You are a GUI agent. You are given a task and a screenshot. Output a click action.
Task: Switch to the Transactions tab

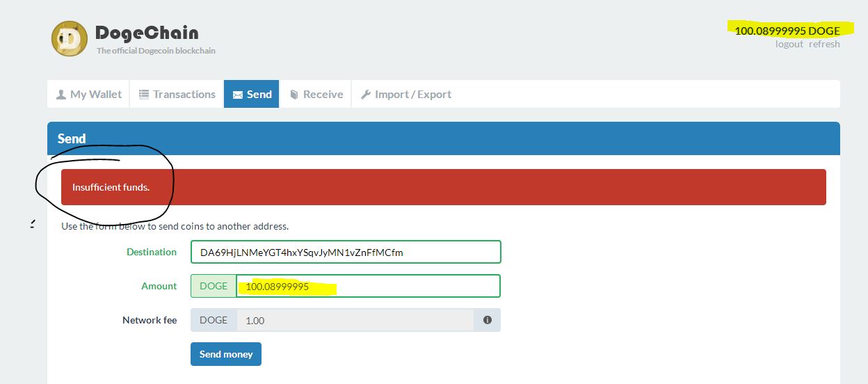click(177, 94)
